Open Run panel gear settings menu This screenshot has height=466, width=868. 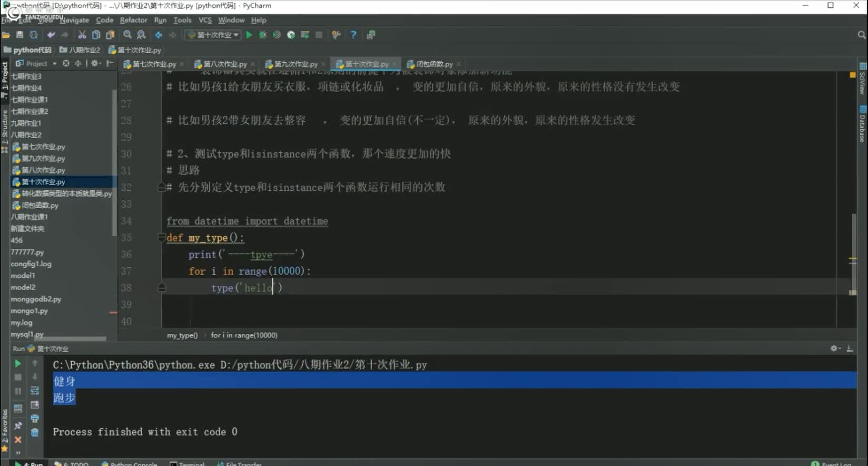(835, 348)
